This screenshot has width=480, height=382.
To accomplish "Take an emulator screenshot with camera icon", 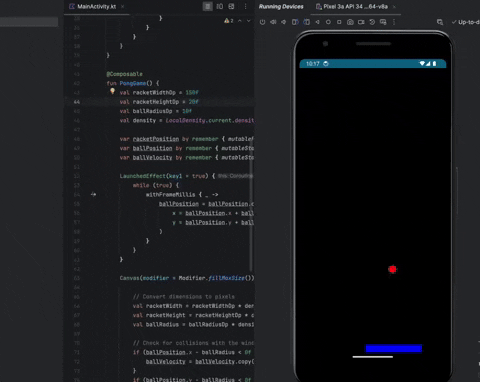I will (x=350, y=22).
